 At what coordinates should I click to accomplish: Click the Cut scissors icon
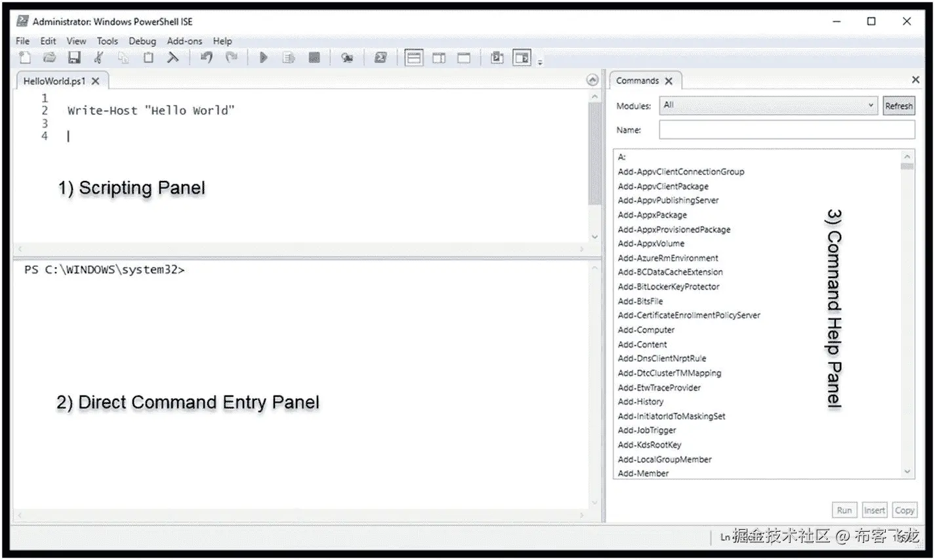tap(98, 58)
